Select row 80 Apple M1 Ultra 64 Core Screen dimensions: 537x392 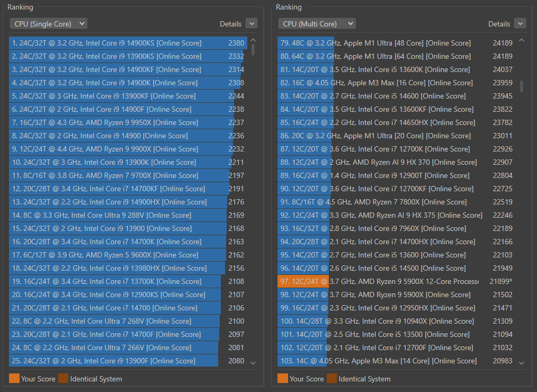tap(397, 56)
